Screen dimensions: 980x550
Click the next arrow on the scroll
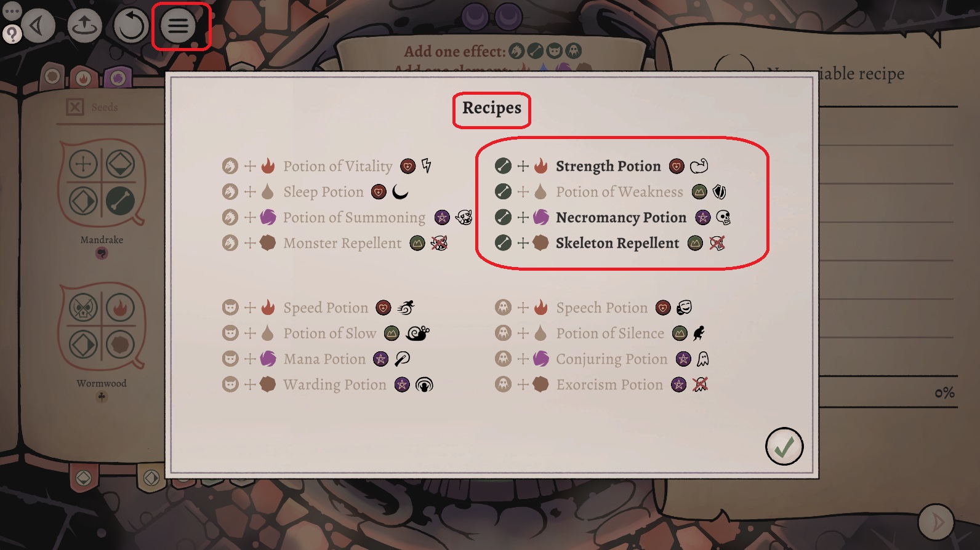point(936,522)
